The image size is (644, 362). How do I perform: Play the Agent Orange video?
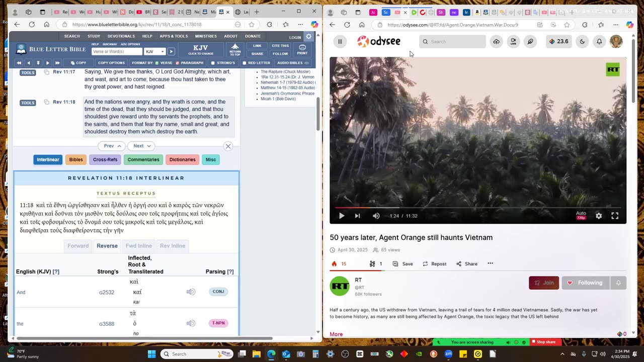[342, 216]
